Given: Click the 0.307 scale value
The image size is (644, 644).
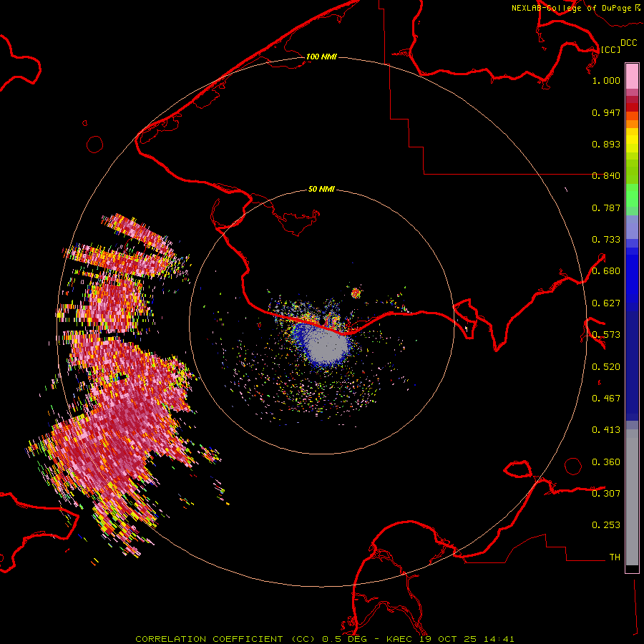Looking at the screenshot, I should click(x=606, y=493).
